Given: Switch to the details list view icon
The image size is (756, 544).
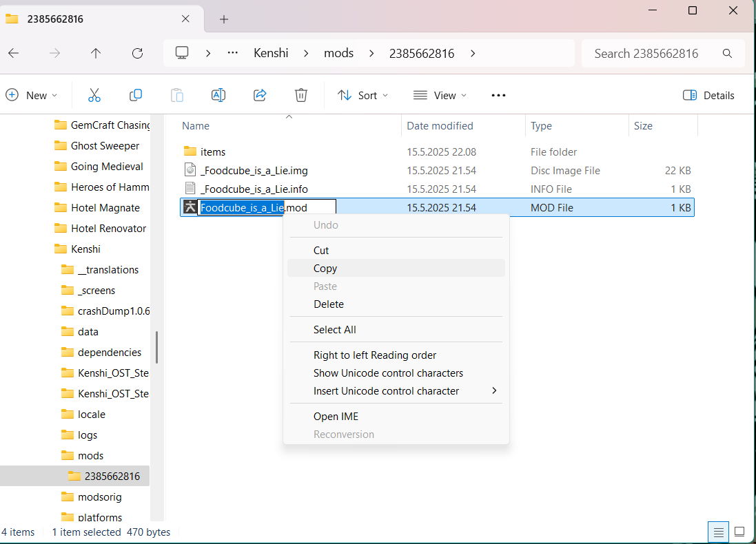Looking at the screenshot, I should click(718, 532).
